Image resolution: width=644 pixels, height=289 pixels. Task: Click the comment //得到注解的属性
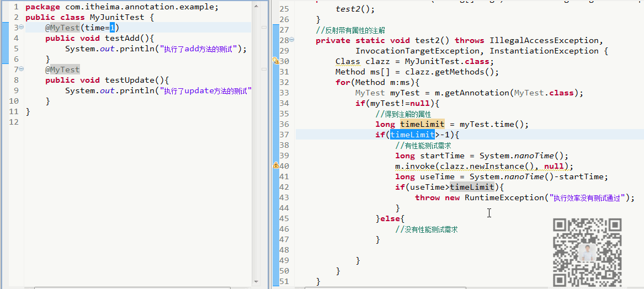403,114
